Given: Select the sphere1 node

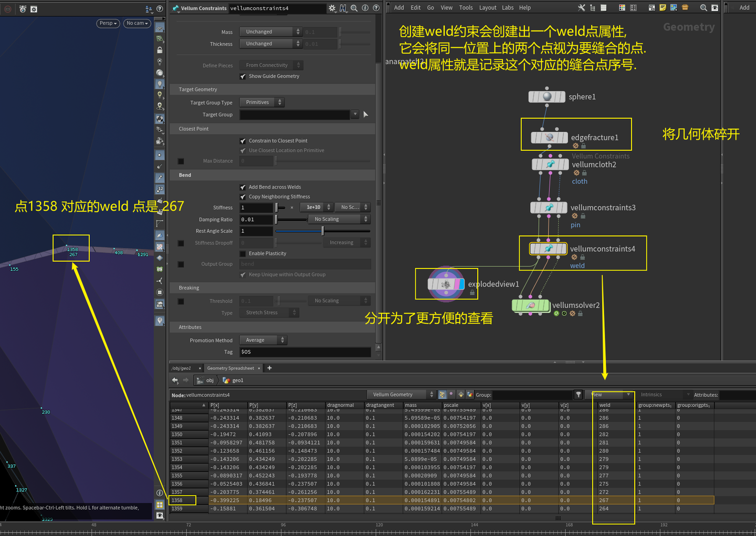Looking at the screenshot, I should [x=547, y=97].
